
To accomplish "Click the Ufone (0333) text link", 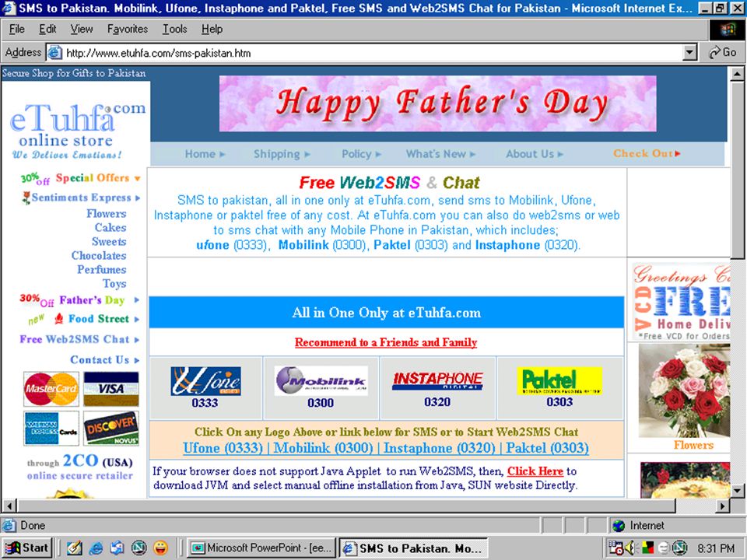I will (223, 448).
